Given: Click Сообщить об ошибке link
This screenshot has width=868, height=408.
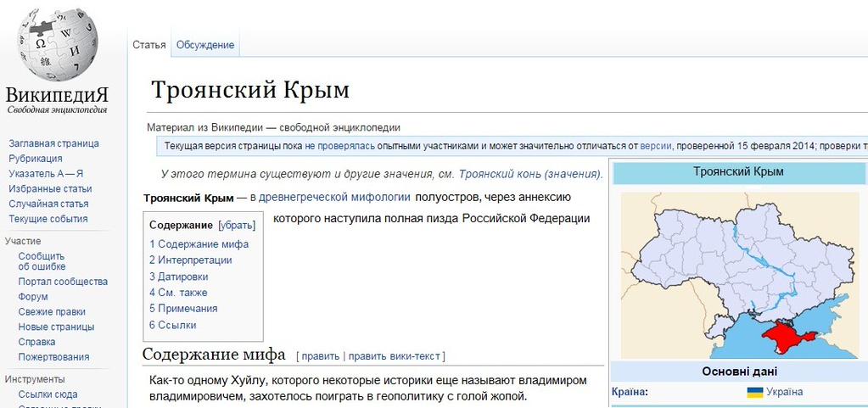Looking at the screenshot, I should coord(42,261).
